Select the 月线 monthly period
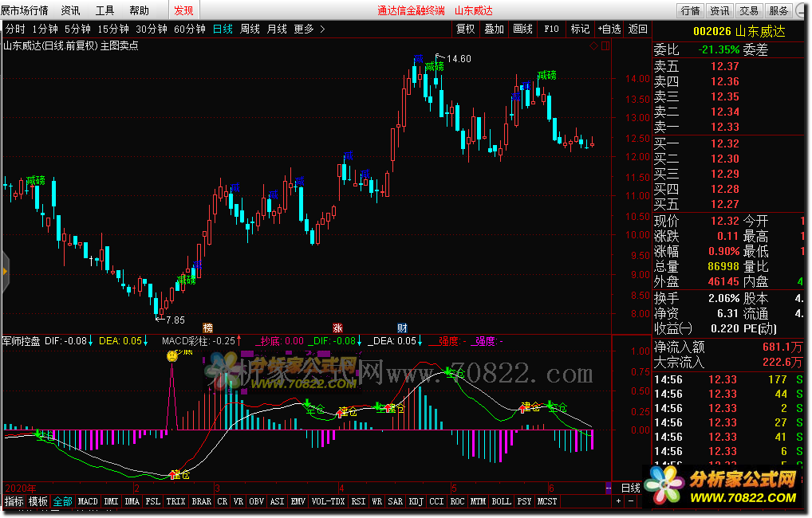The image size is (812, 518). 277,29
